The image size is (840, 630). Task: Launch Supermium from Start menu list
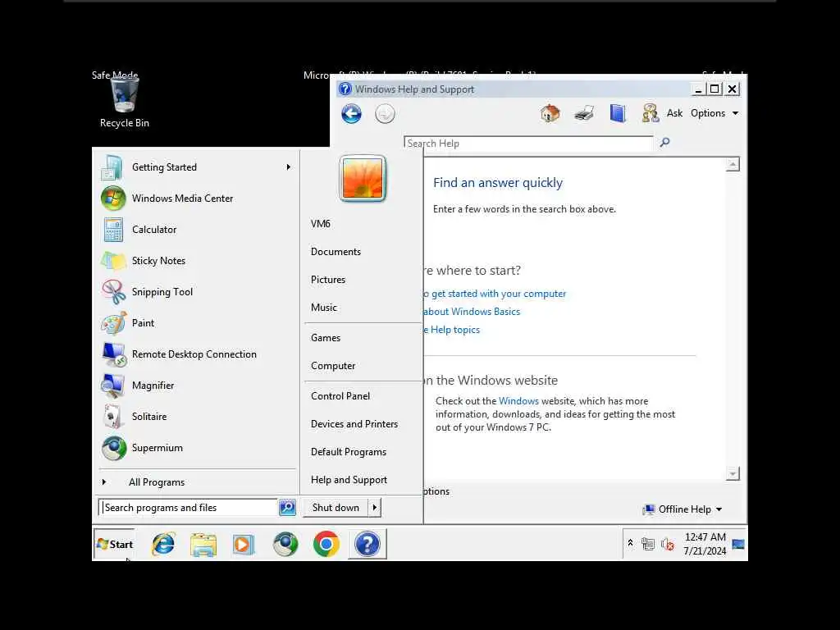click(x=197, y=448)
